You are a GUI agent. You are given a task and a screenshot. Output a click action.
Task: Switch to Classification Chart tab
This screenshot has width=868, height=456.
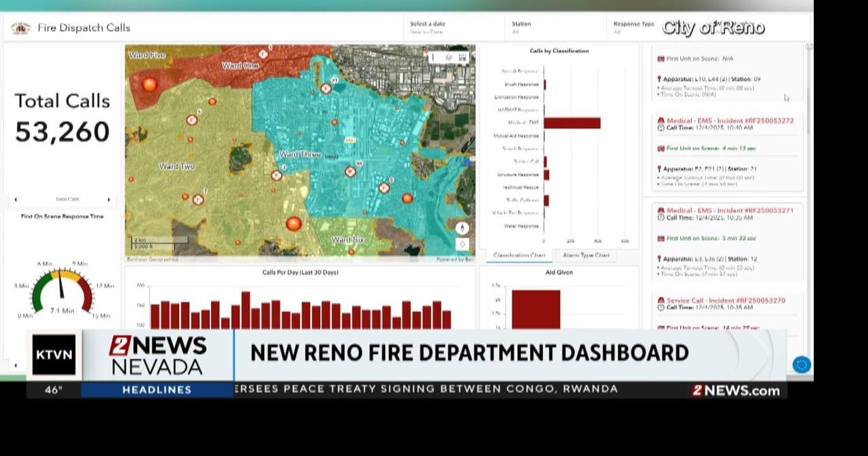click(x=519, y=255)
